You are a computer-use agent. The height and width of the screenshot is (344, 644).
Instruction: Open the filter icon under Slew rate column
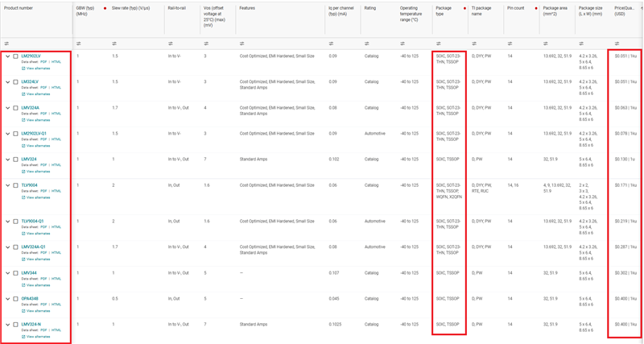[x=114, y=44]
